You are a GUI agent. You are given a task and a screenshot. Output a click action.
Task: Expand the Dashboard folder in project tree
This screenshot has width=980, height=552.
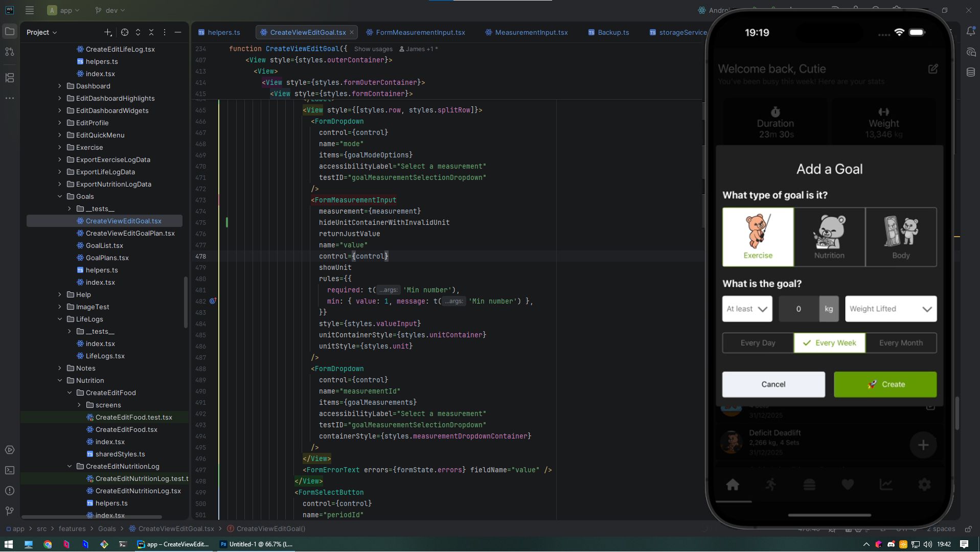click(60, 86)
